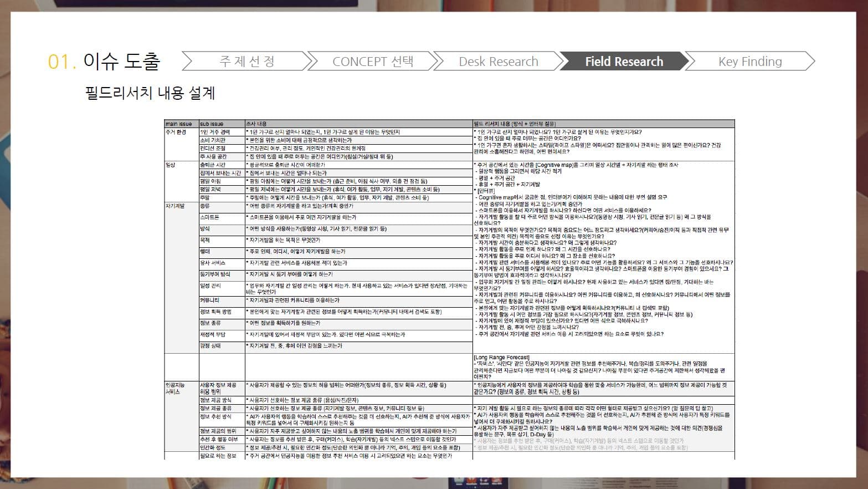Select the Key Finding step
The height and width of the screenshot is (489, 868).
(x=750, y=61)
